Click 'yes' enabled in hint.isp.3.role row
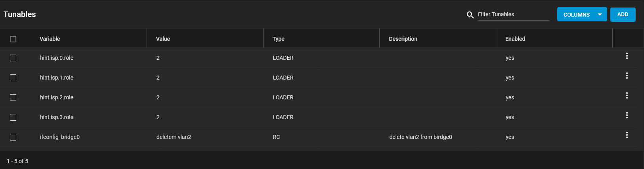644x169 pixels. point(510,117)
